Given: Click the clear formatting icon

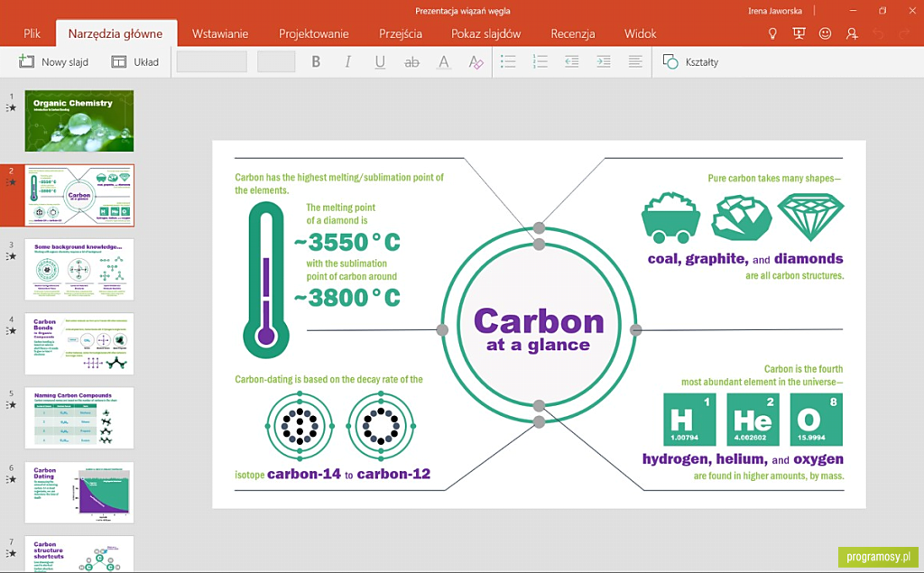Looking at the screenshot, I should pyautogui.click(x=476, y=62).
